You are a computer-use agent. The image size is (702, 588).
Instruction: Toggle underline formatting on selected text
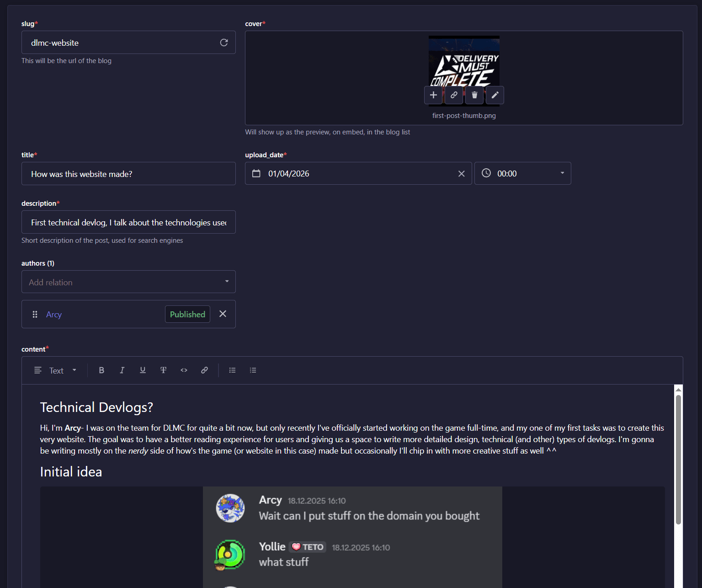coord(143,370)
